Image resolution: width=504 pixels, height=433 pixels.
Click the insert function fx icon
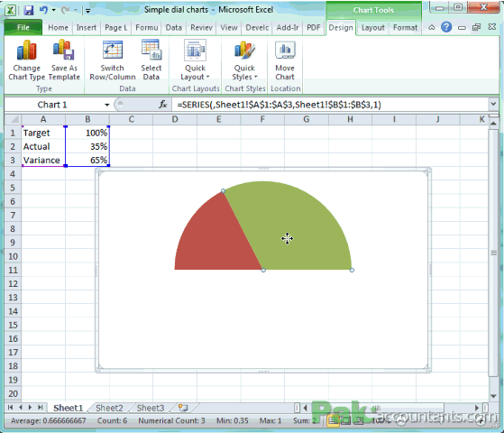163,105
